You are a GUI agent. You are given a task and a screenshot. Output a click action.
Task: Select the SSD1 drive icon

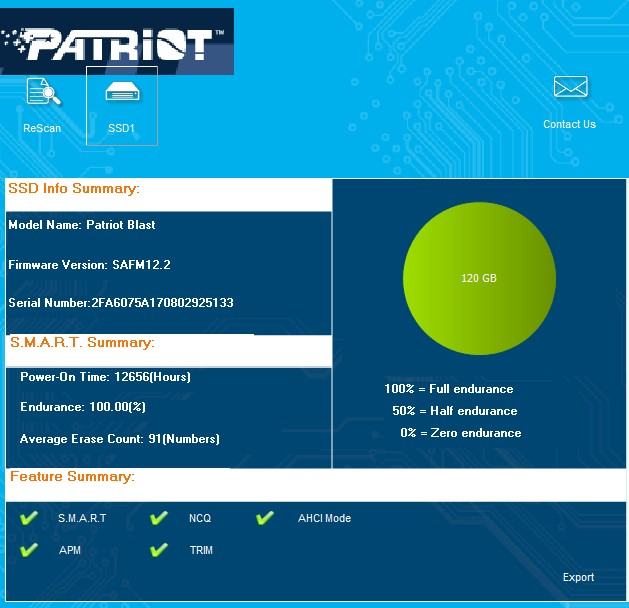[122, 93]
